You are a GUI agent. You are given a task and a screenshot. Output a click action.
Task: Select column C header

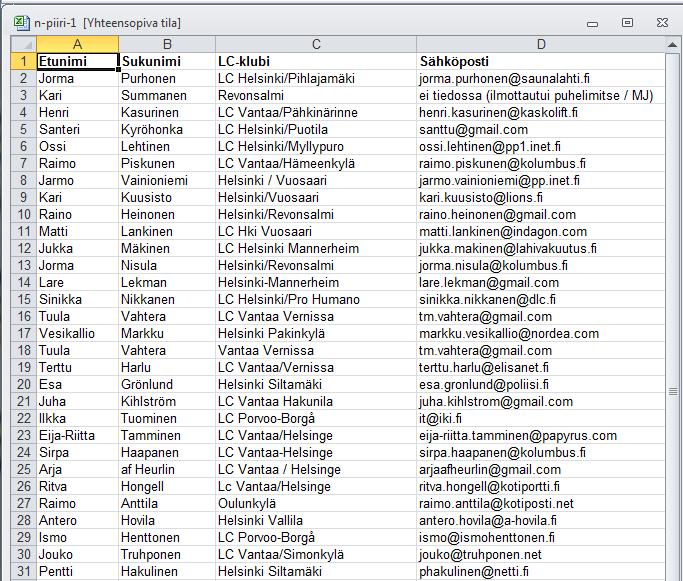pos(316,44)
